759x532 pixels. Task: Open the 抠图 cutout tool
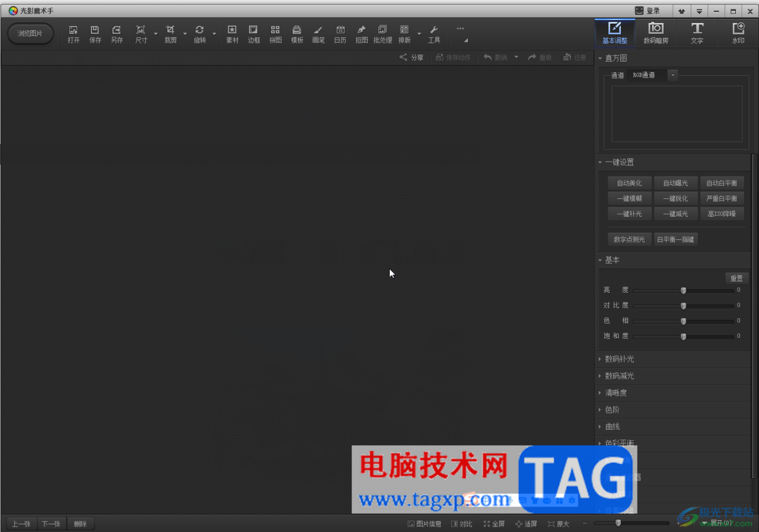point(361,34)
